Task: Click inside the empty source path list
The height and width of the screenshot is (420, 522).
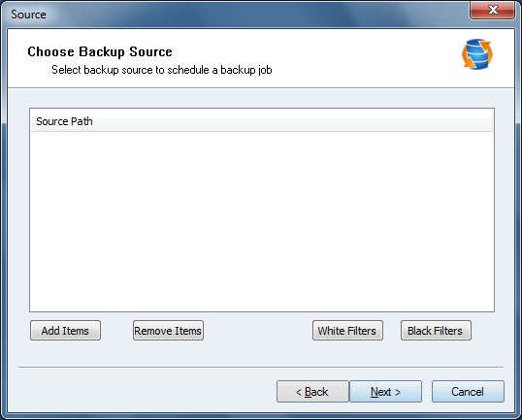Action: coord(262,221)
